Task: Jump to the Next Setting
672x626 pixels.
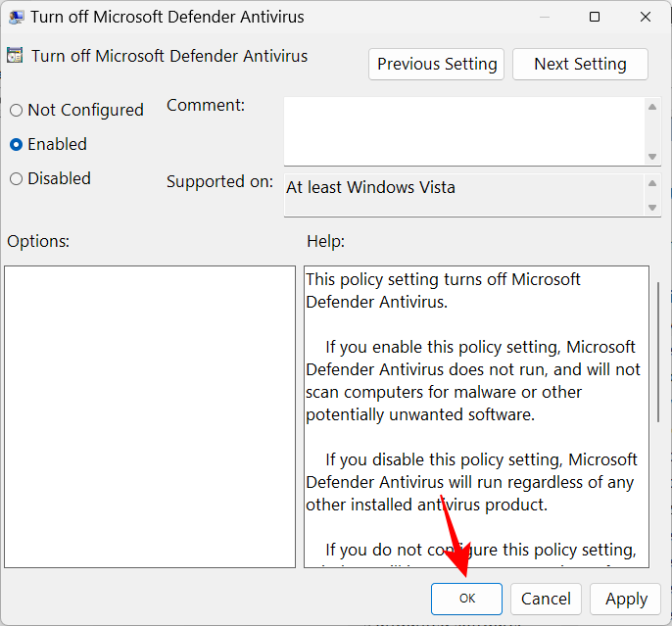Action: [580, 65]
